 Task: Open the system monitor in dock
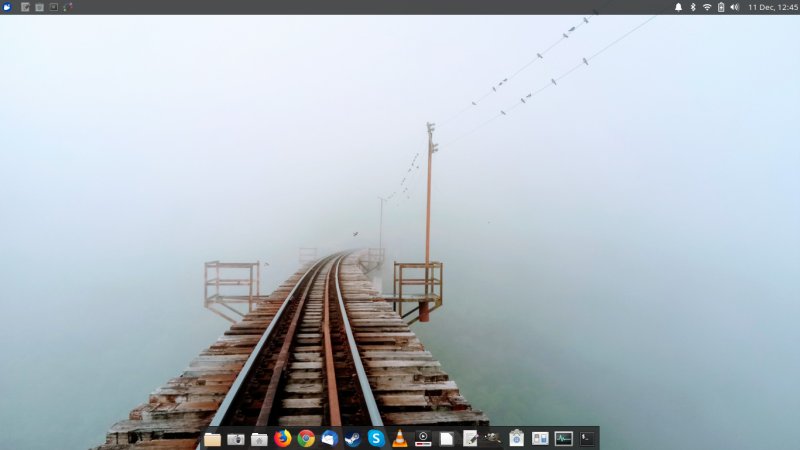pyautogui.click(x=564, y=438)
